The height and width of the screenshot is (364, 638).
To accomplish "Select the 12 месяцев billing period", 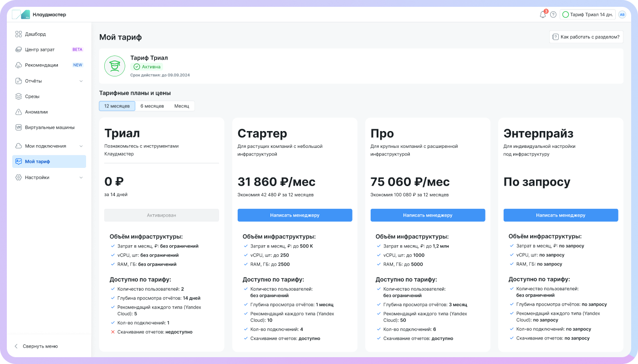I will pos(117,106).
